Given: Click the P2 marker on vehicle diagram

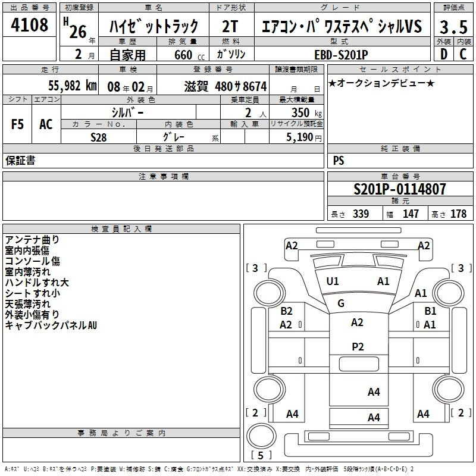Looking at the screenshot, I should (358, 347).
